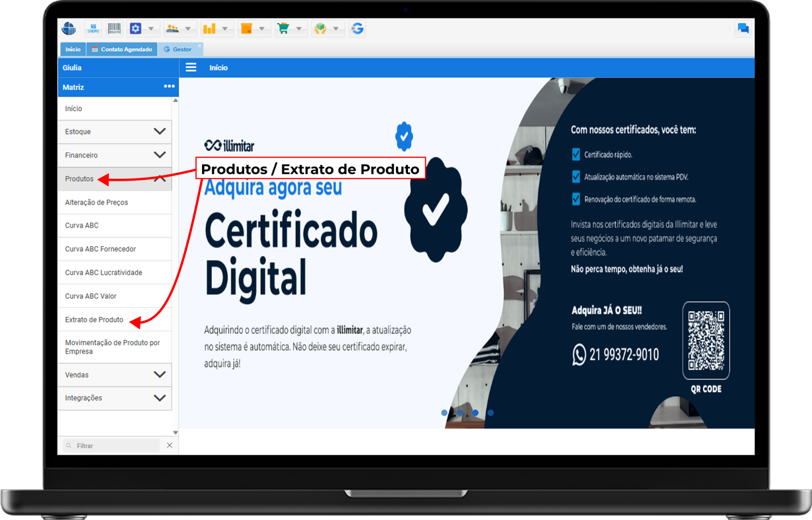The width and height of the screenshot is (812, 520).
Task: Switch to the Contato Agendado tab
Action: point(122,49)
